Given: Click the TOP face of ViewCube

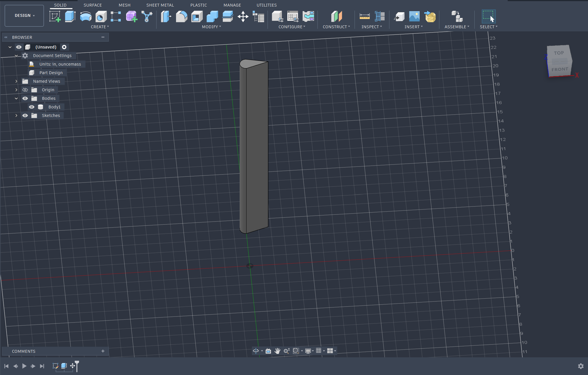Looking at the screenshot, I should click(x=559, y=53).
